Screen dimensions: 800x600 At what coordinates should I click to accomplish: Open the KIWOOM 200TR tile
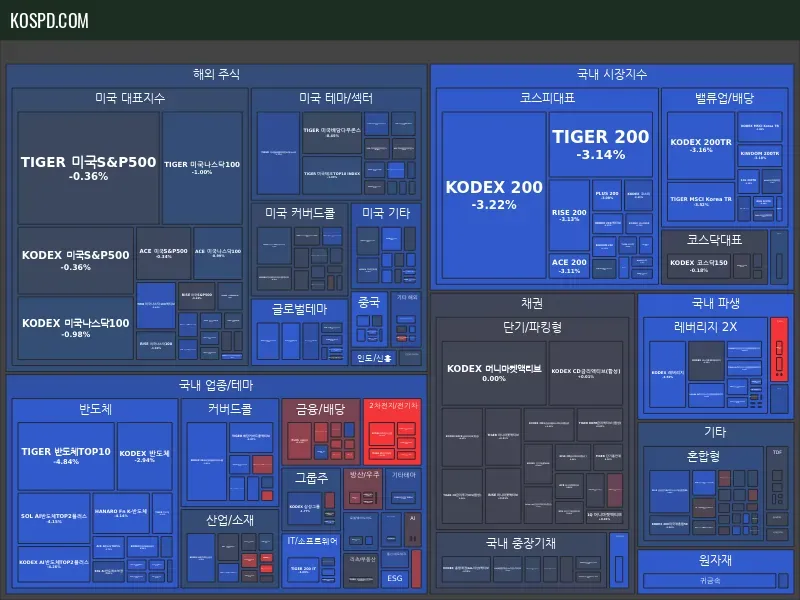click(x=760, y=155)
